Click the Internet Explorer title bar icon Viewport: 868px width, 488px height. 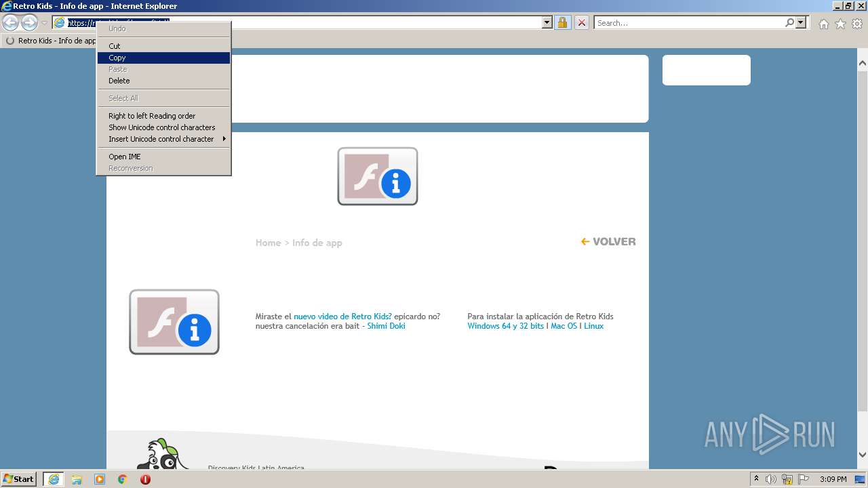click(x=7, y=6)
